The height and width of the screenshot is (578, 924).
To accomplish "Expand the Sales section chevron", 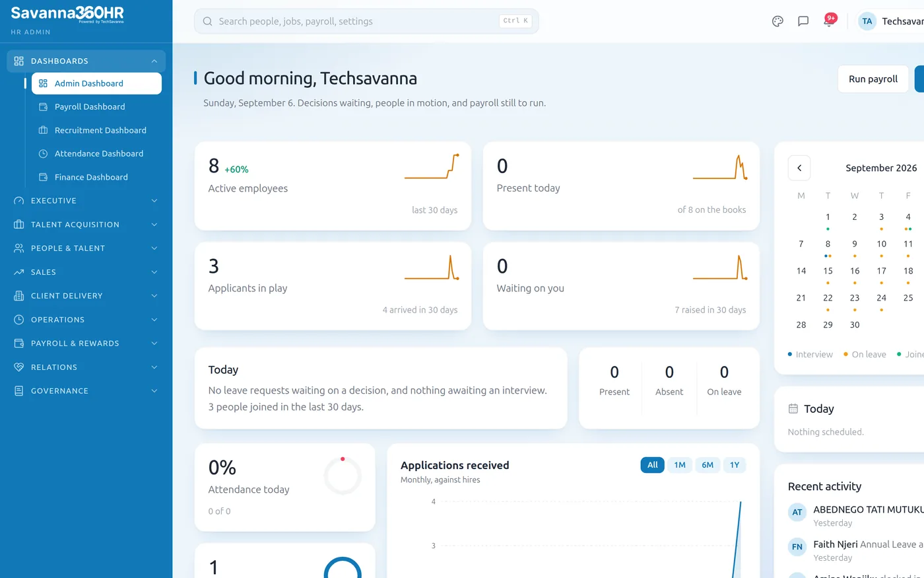I will tap(154, 272).
